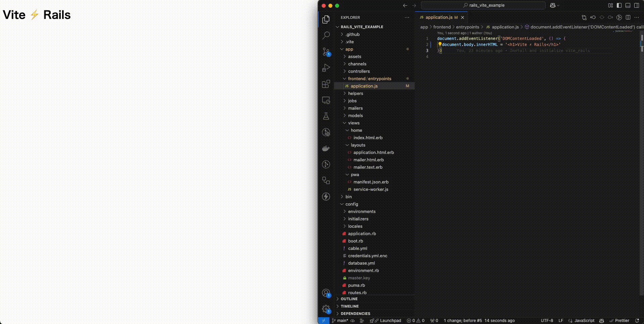Click the lightbulb code action on line 2
644x324 pixels.
440,44
